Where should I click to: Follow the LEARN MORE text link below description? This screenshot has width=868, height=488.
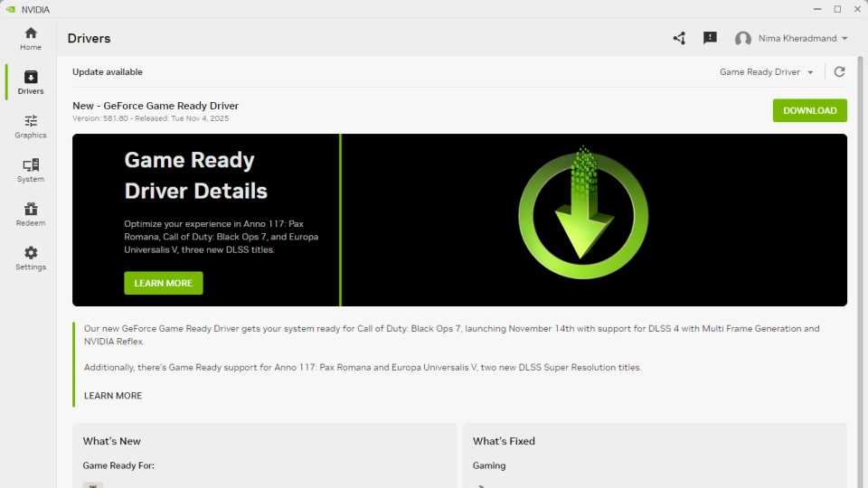113,396
